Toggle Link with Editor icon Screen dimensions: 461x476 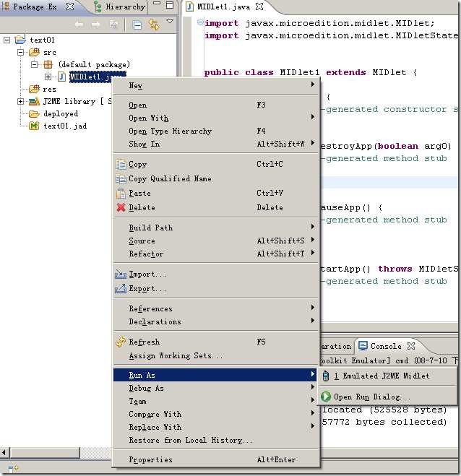pyautogui.click(x=154, y=25)
